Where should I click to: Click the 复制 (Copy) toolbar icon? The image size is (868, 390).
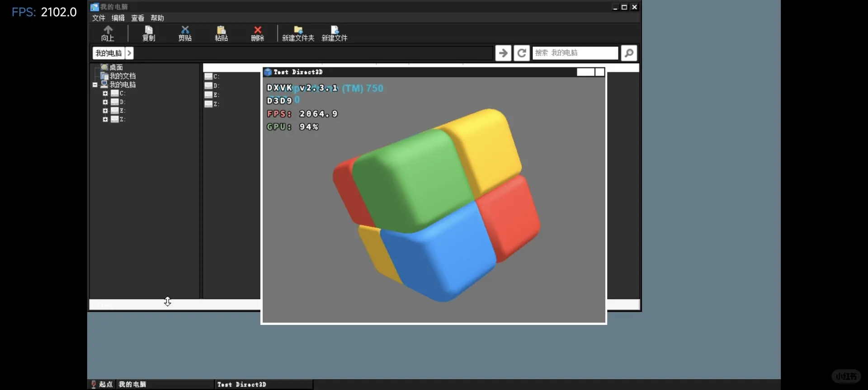click(149, 33)
